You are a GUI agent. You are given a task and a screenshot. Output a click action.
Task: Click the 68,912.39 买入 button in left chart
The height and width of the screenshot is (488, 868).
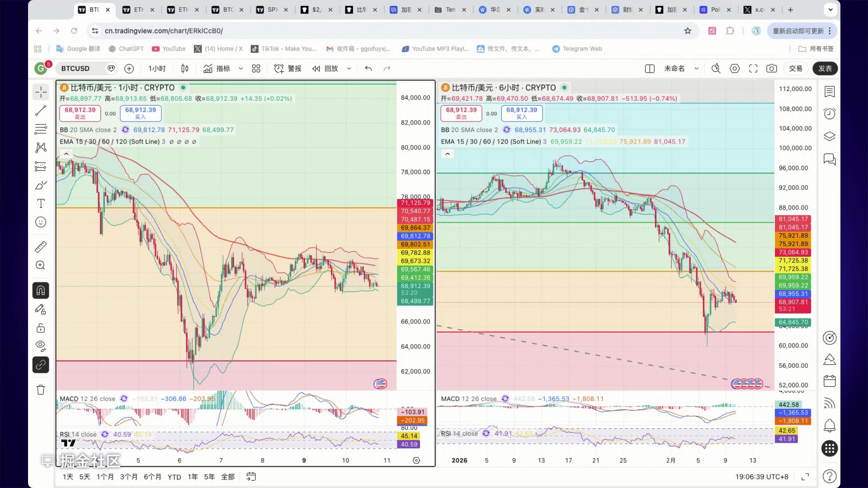[141, 113]
